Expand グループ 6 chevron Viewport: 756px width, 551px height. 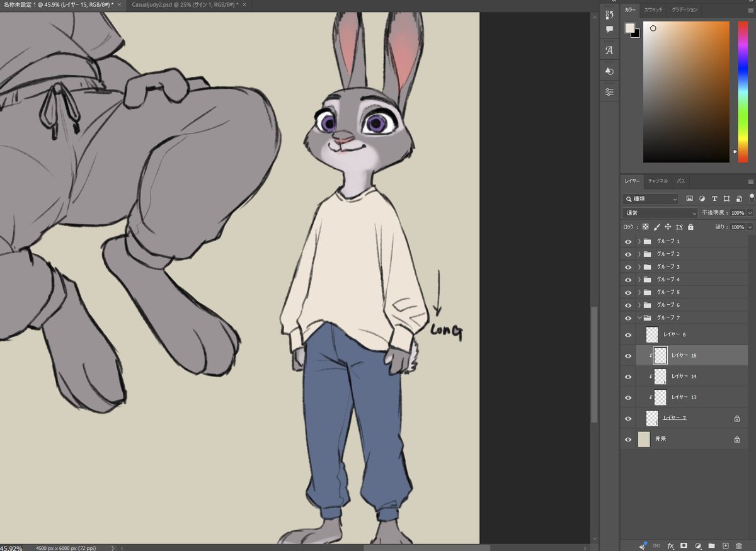[x=639, y=305]
